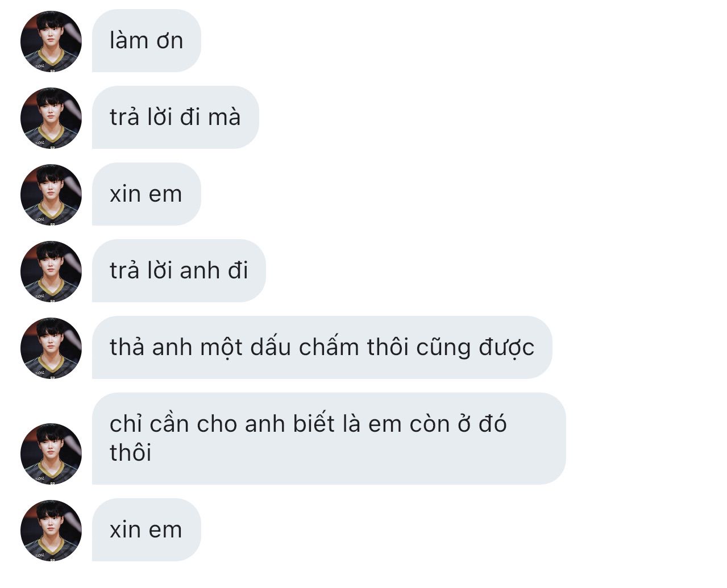
Task: Click the last "xin em" chat bubble
Action: 147,530
